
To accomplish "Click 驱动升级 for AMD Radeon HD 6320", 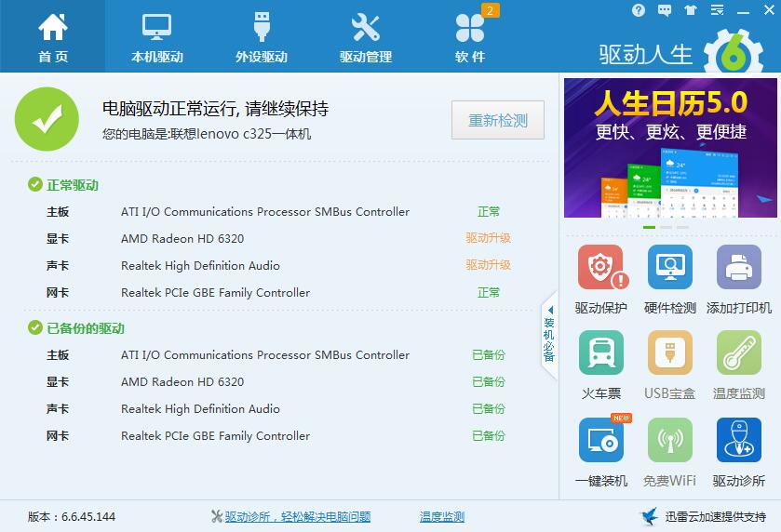I will click(488, 238).
